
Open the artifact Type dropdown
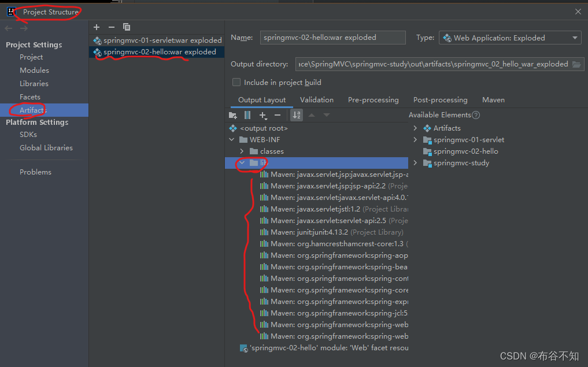[x=510, y=38]
